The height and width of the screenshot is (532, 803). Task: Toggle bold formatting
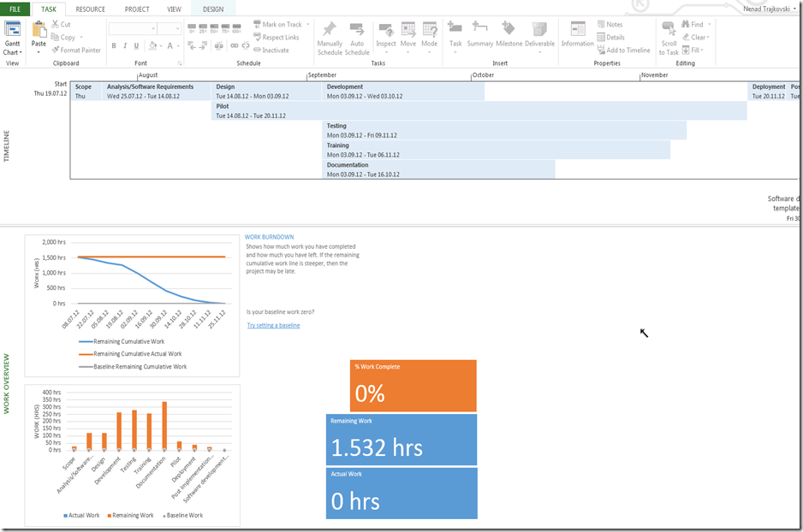tap(113, 46)
